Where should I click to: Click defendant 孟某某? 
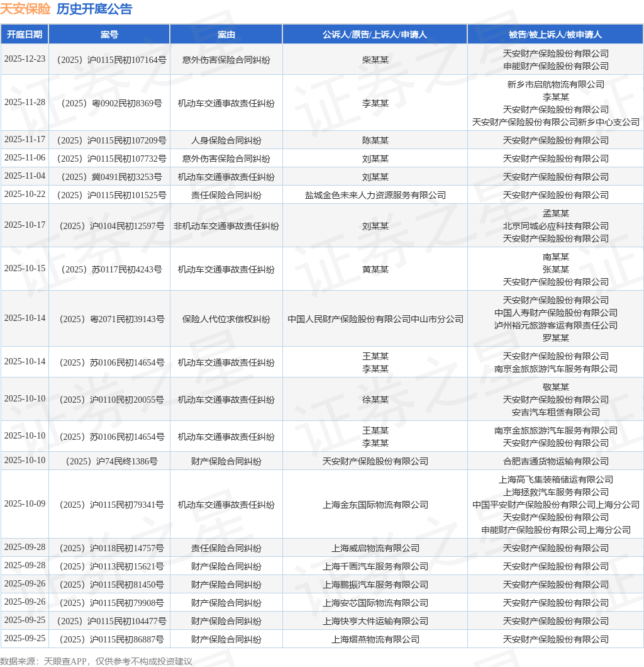point(555,213)
